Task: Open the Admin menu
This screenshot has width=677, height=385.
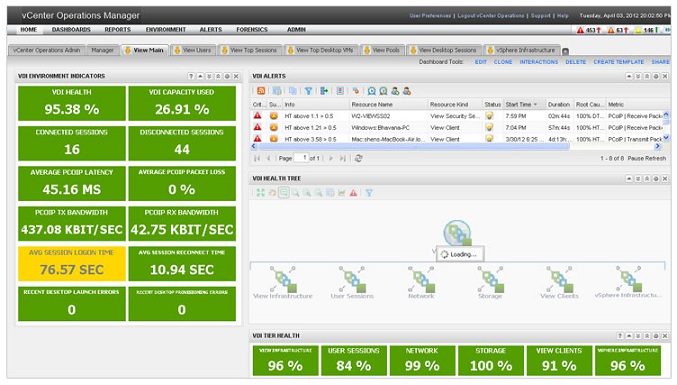Action: coord(296,29)
